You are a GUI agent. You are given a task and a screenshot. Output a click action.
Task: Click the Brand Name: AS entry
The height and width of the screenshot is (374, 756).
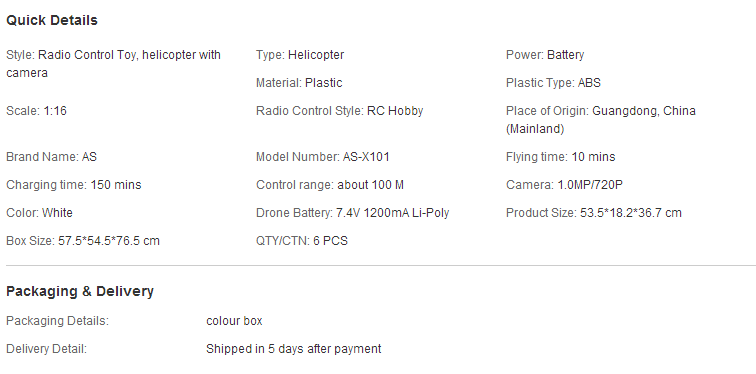pos(51,157)
